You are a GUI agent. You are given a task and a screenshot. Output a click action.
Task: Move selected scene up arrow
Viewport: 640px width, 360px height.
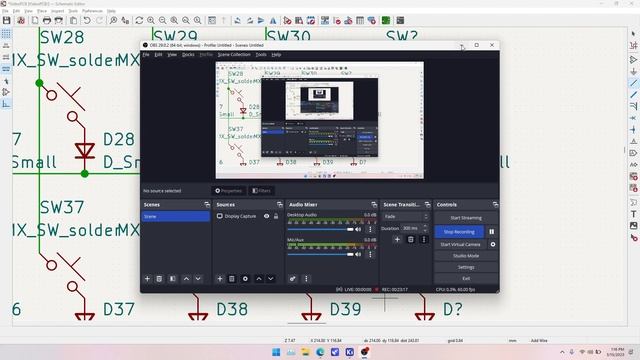coord(186,279)
